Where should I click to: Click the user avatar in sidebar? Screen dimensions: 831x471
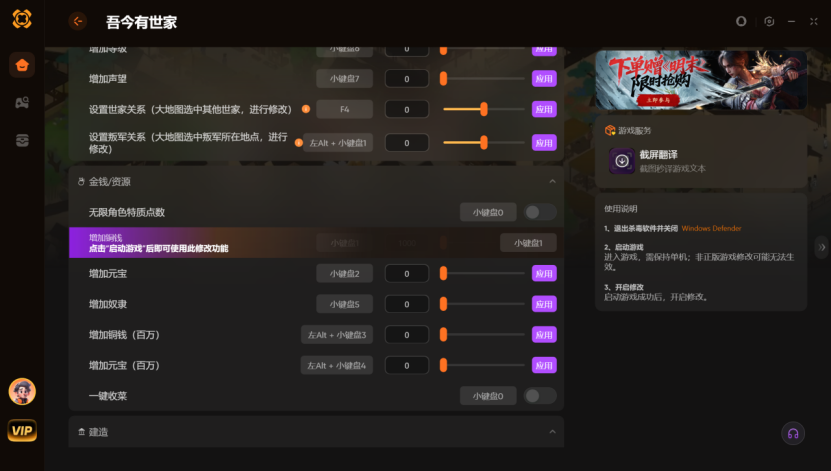tap(22, 392)
